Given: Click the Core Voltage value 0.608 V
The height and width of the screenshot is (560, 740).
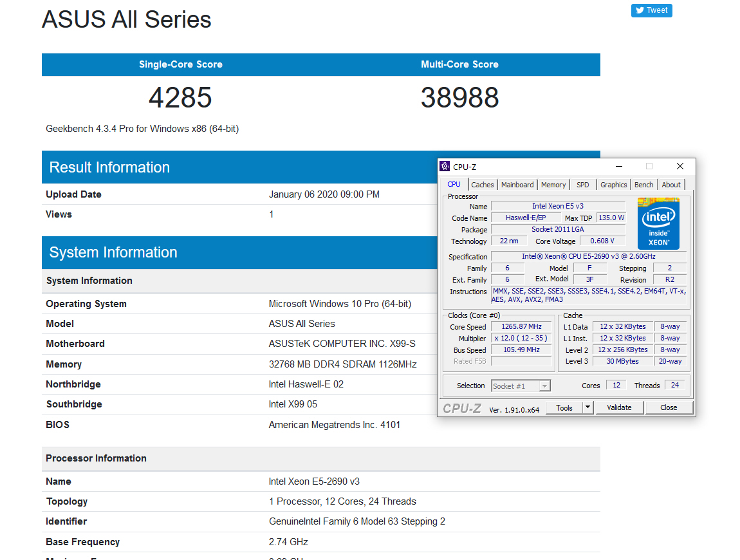Looking at the screenshot, I should coord(602,241).
